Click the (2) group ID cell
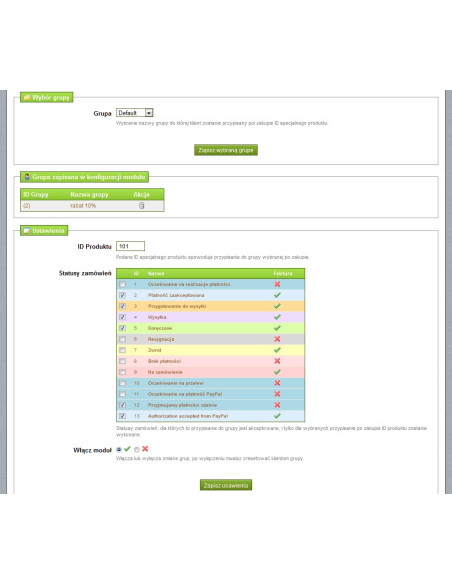 [x=26, y=206]
